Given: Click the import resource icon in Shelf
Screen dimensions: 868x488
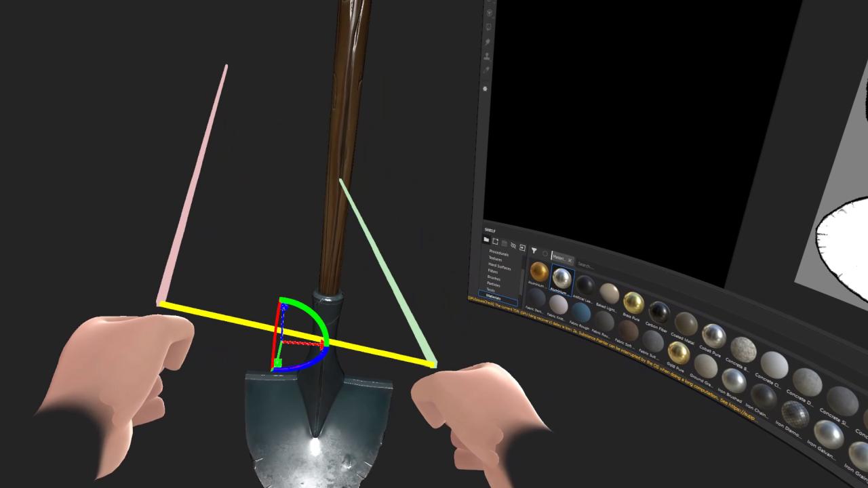Looking at the screenshot, I should (522, 248).
